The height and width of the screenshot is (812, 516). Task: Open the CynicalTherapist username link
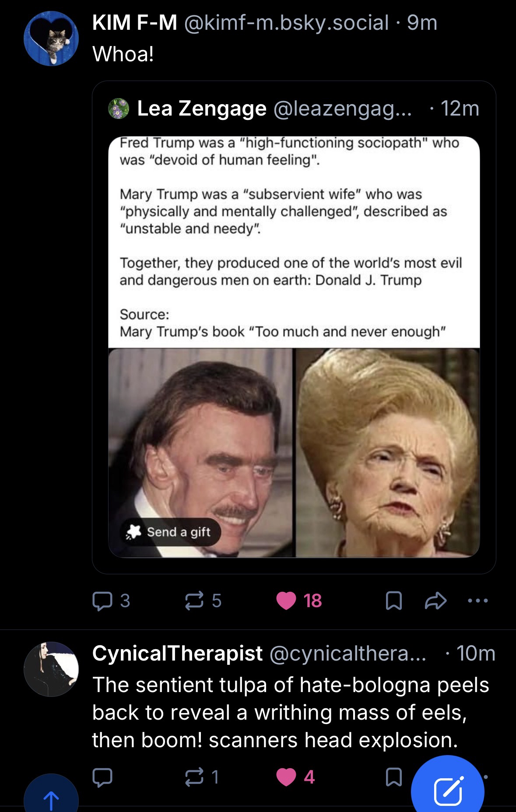click(x=177, y=653)
